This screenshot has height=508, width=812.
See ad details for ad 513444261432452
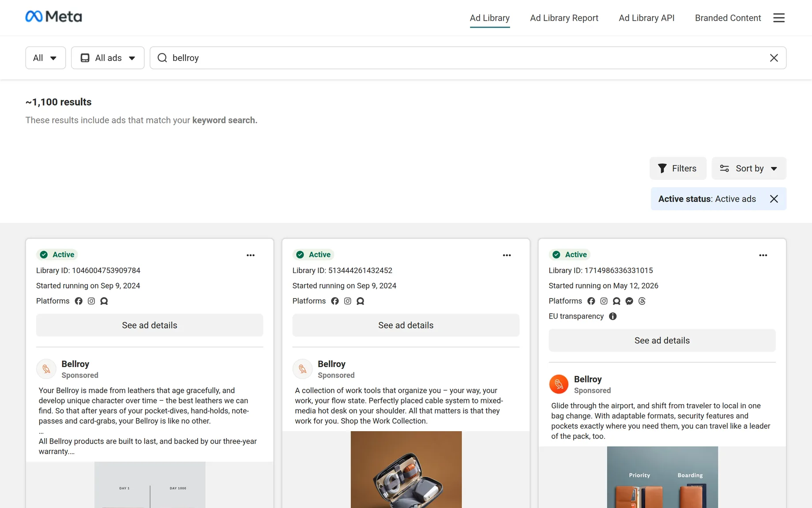pos(406,325)
